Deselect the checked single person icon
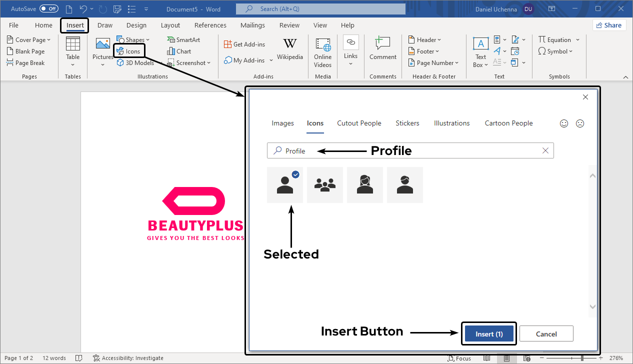The height and width of the screenshot is (364, 633). pos(285,185)
